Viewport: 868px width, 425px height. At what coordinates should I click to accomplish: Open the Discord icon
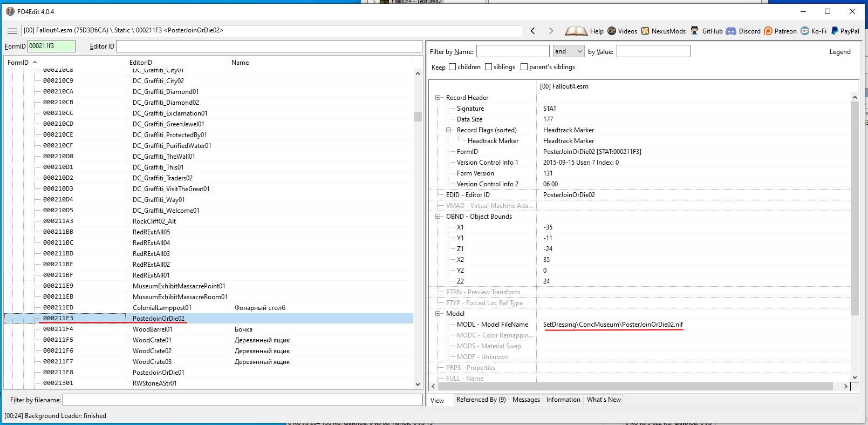pyautogui.click(x=731, y=31)
